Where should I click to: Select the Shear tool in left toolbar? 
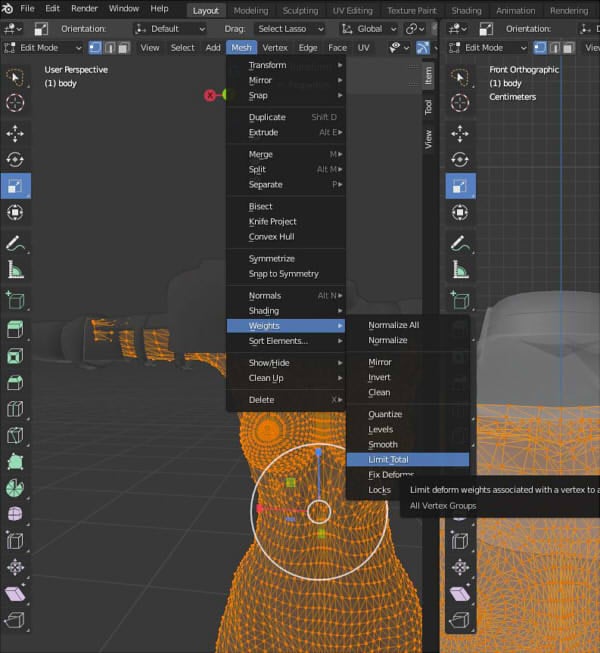point(15,594)
